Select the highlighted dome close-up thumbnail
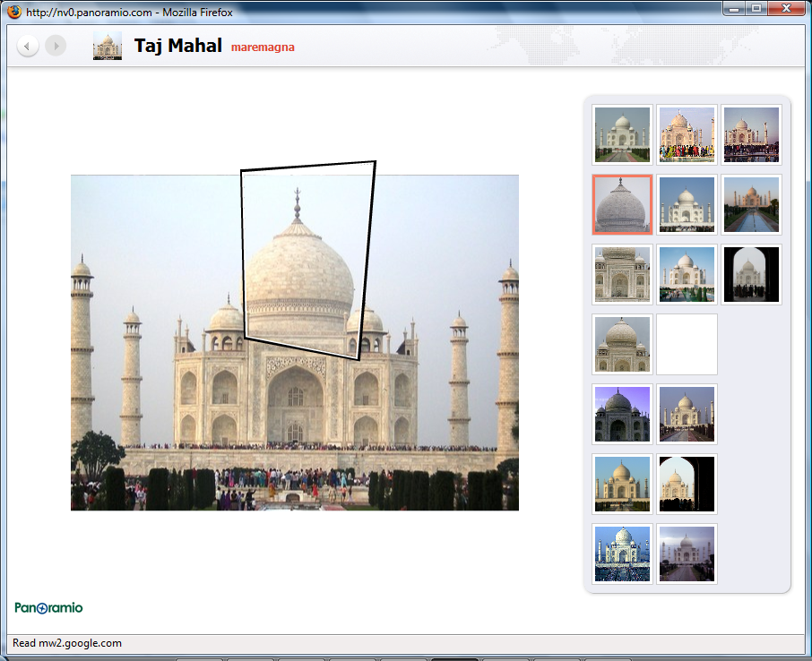Viewport: 812px width, 661px height. coord(622,204)
